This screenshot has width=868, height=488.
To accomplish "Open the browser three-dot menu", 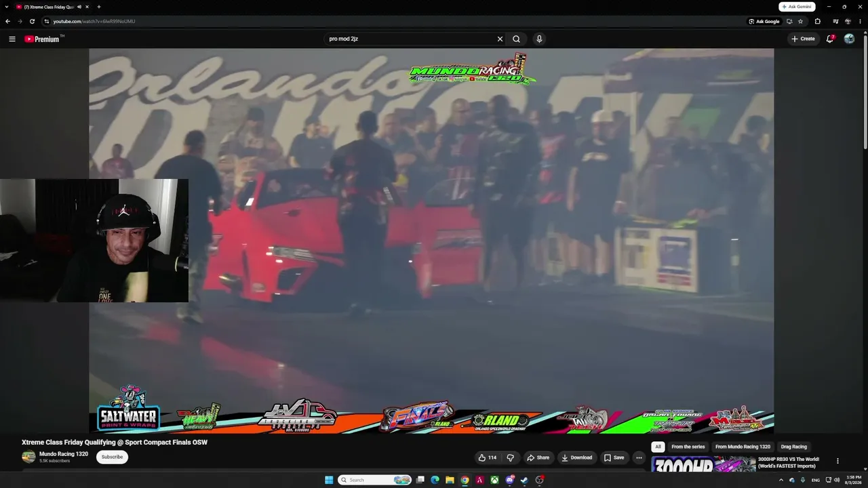I will pyautogui.click(x=860, y=21).
